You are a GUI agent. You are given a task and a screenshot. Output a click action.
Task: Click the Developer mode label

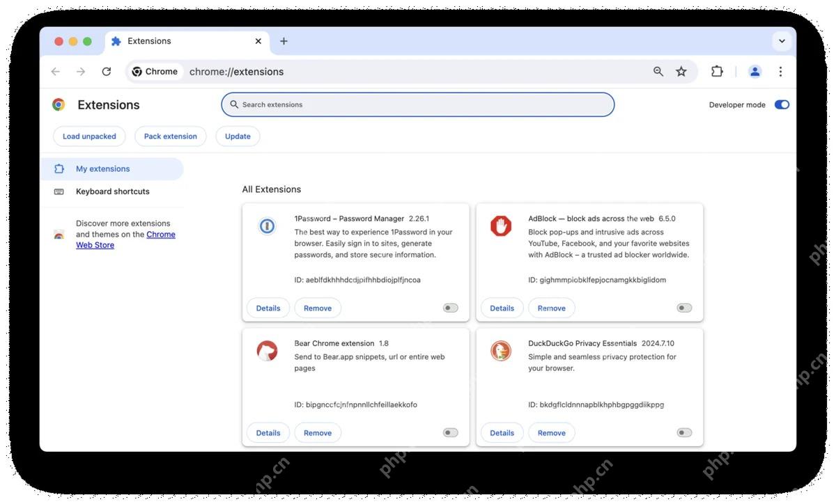(x=737, y=105)
